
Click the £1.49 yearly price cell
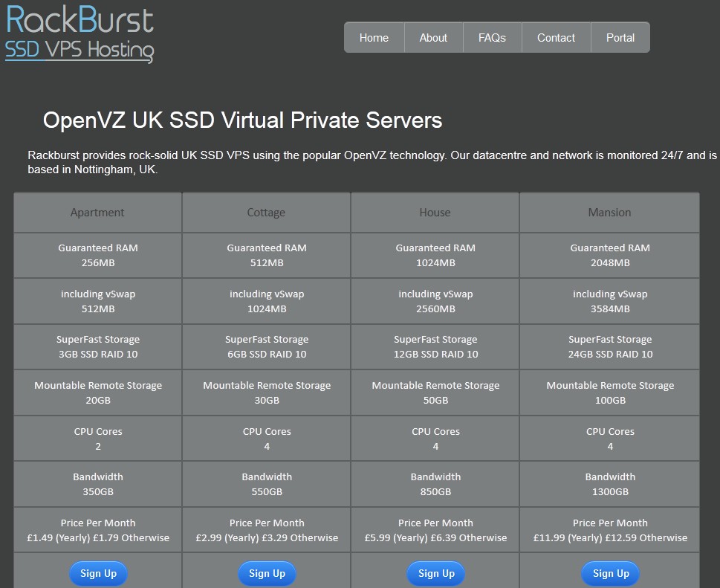coord(98,530)
